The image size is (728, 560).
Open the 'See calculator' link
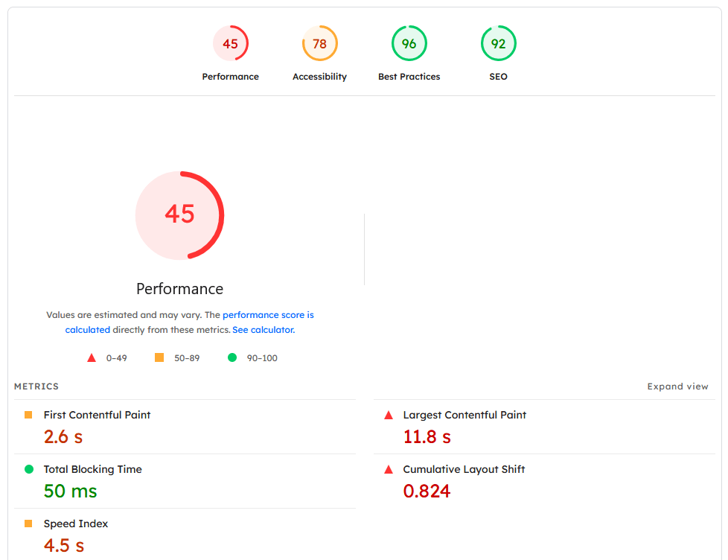click(x=263, y=330)
